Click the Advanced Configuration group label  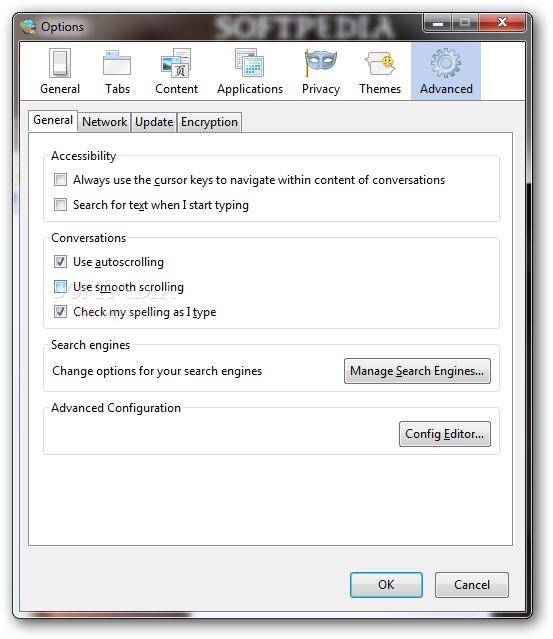click(x=116, y=408)
